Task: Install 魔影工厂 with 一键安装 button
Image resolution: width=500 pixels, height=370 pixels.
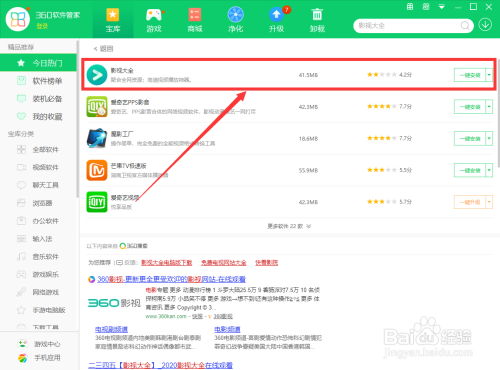Action: click(470, 138)
